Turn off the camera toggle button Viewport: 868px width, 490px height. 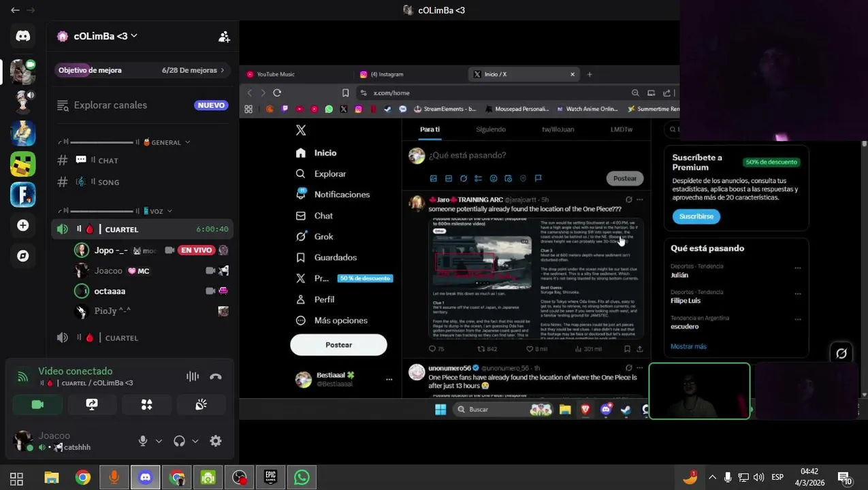pyautogui.click(x=37, y=404)
